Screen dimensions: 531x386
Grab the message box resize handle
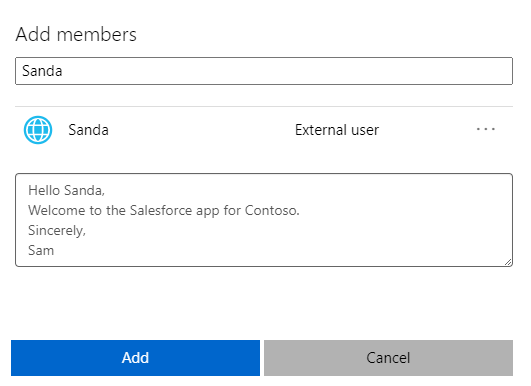click(508, 262)
